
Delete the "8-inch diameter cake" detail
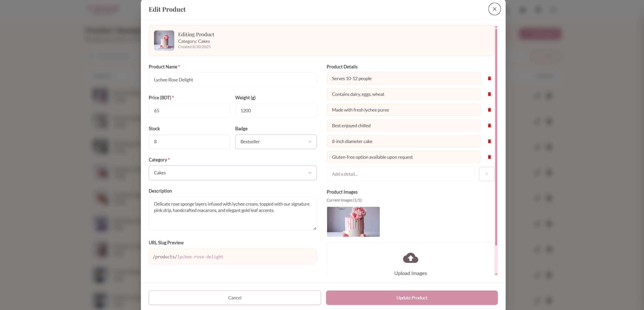(x=489, y=141)
